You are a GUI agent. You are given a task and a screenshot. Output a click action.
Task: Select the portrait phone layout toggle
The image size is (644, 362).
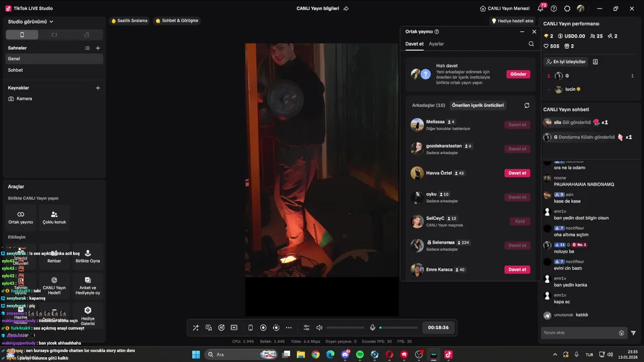click(x=22, y=35)
